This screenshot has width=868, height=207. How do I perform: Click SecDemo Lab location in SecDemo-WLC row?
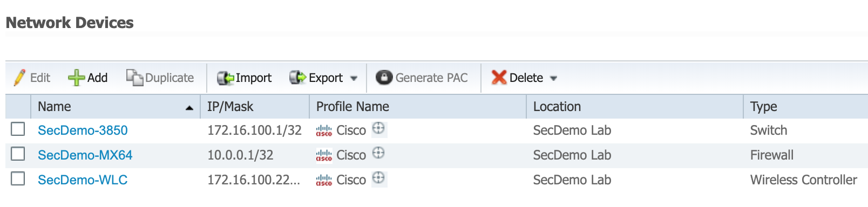[x=572, y=180]
